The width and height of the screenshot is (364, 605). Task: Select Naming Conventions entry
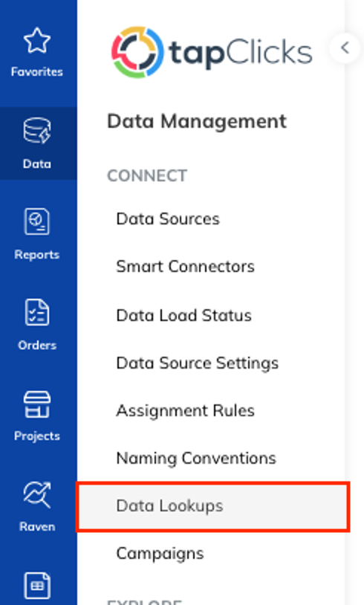point(196,459)
